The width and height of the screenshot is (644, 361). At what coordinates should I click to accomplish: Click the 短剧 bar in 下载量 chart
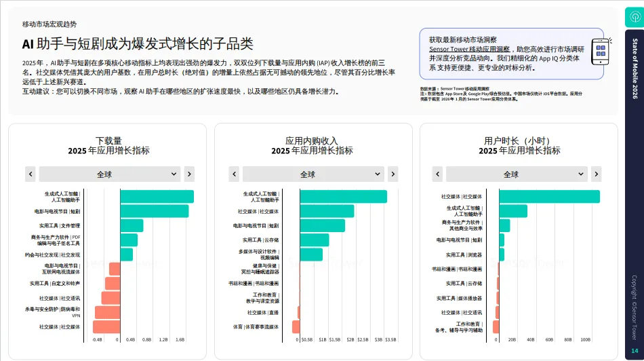pos(155,211)
